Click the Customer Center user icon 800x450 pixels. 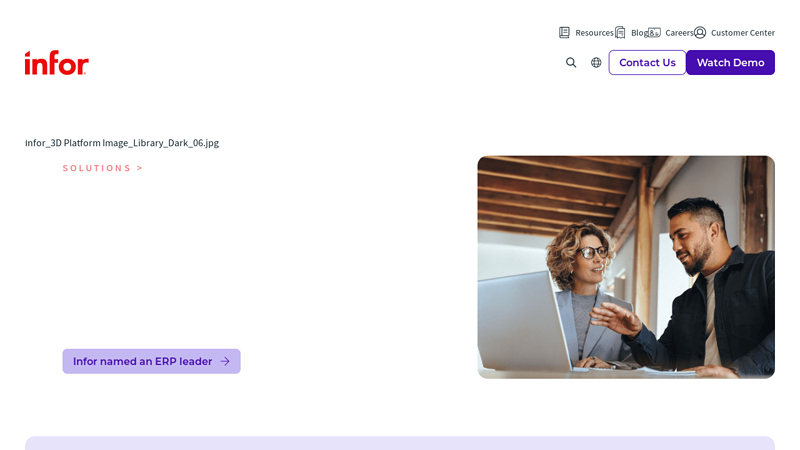(x=700, y=33)
